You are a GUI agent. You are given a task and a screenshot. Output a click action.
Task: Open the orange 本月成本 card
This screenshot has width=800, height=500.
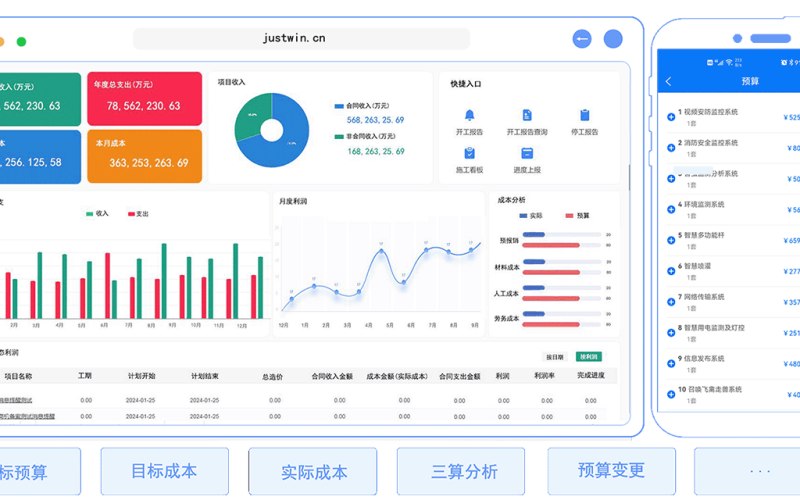point(144,156)
